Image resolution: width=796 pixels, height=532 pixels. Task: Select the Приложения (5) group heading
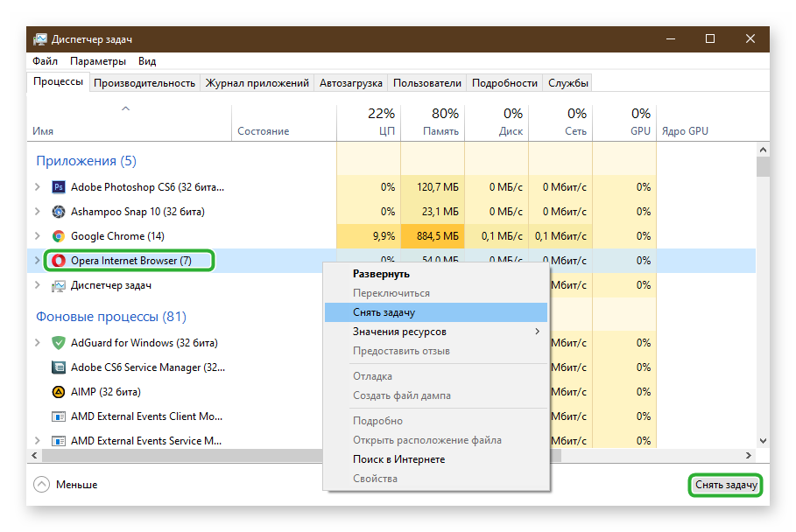pos(87,161)
